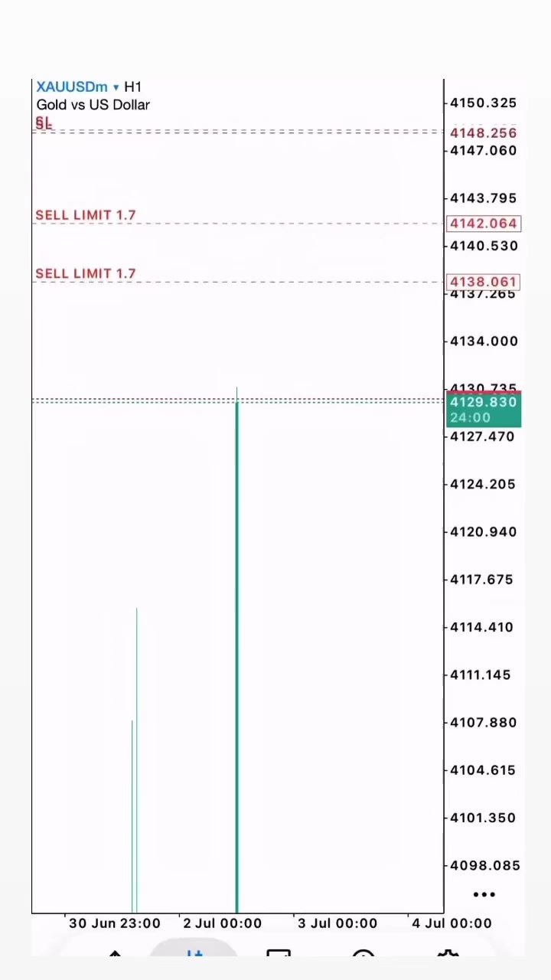
Task: Open the Settings gear tab
Action: point(448,955)
